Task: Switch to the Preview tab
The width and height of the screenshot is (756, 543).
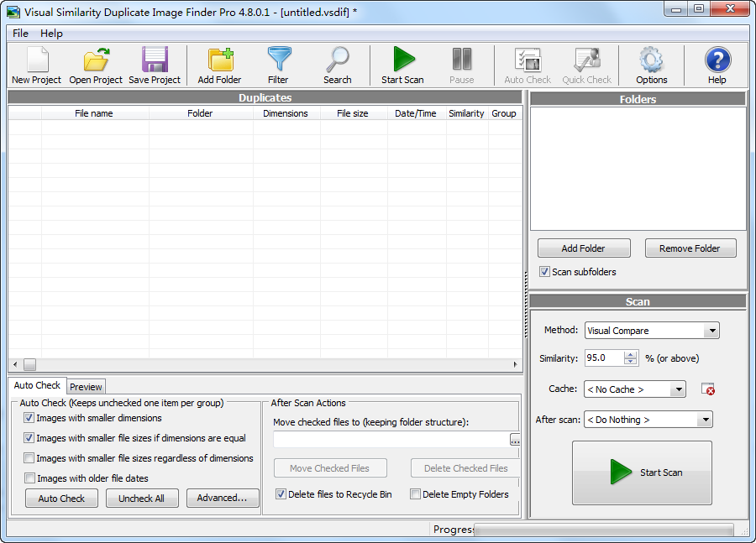Action: [x=86, y=387]
